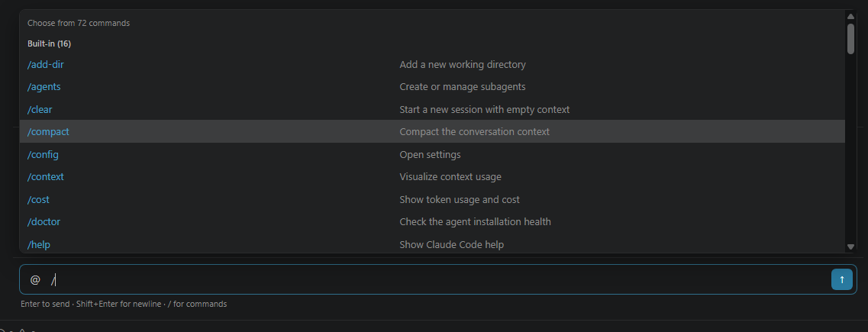Select the /add-dir command

tap(432, 65)
